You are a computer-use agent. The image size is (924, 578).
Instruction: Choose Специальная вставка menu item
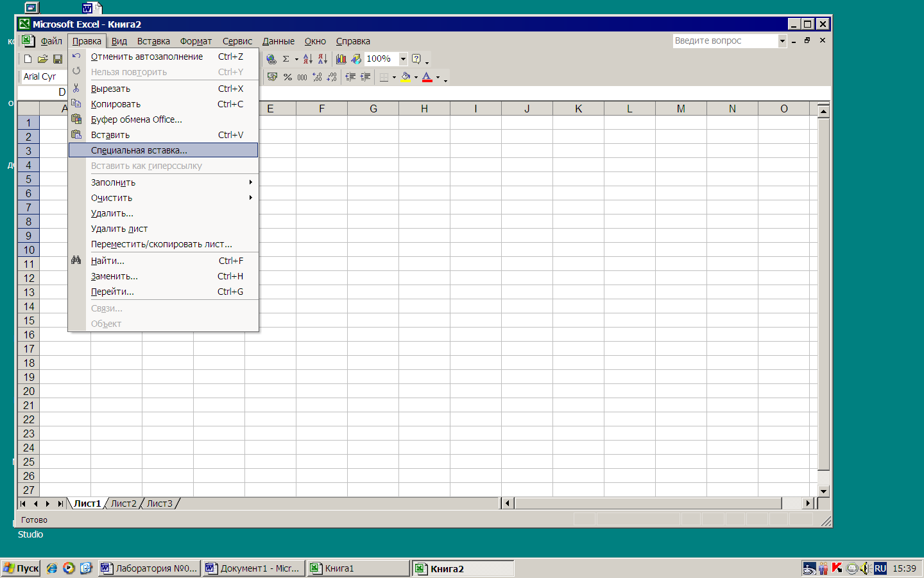tap(164, 150)
